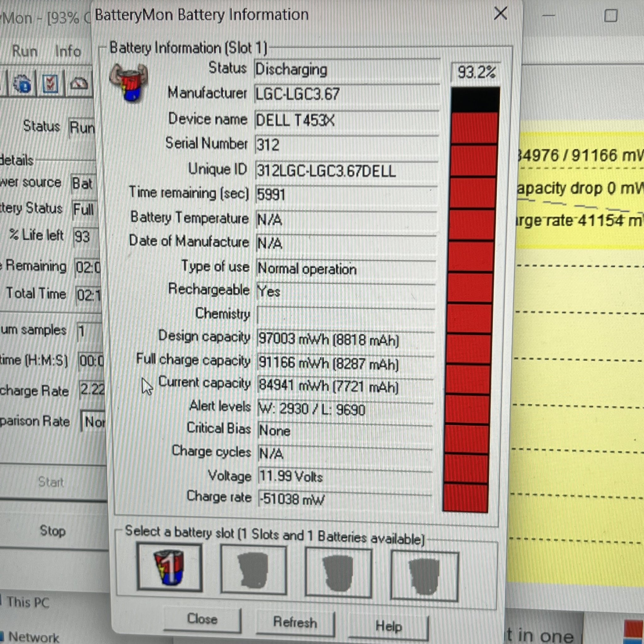Viewport: 644px width, 644px height.
Task: Click the checklist toolbar icon in BatteryMon
Action: click(50, 83)
